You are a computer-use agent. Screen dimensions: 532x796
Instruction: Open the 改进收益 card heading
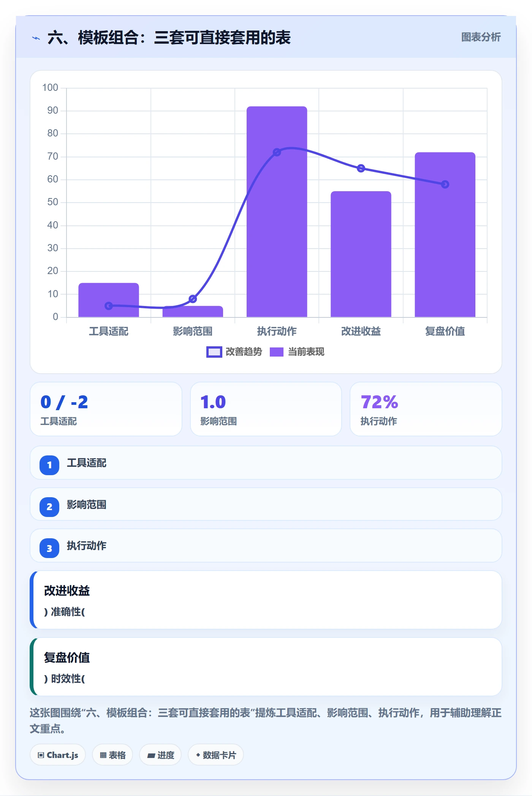(x=67, y=591)
